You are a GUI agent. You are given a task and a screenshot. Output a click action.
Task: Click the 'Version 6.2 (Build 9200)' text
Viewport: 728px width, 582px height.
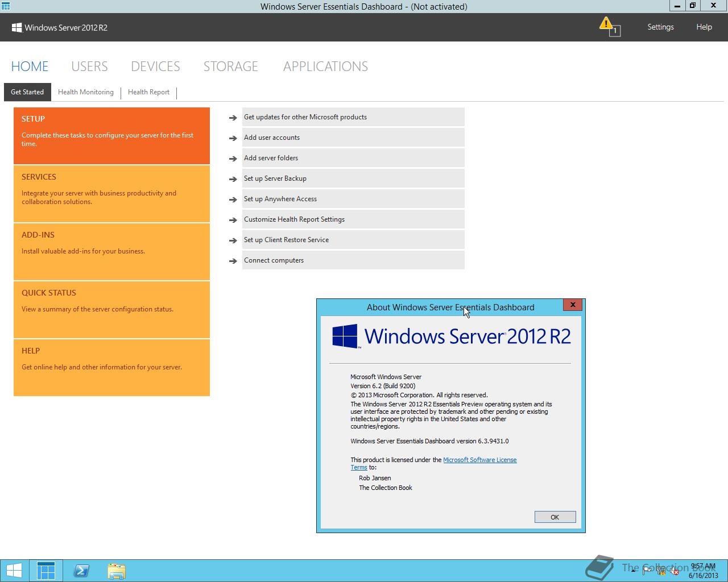[x=383, y=386]
